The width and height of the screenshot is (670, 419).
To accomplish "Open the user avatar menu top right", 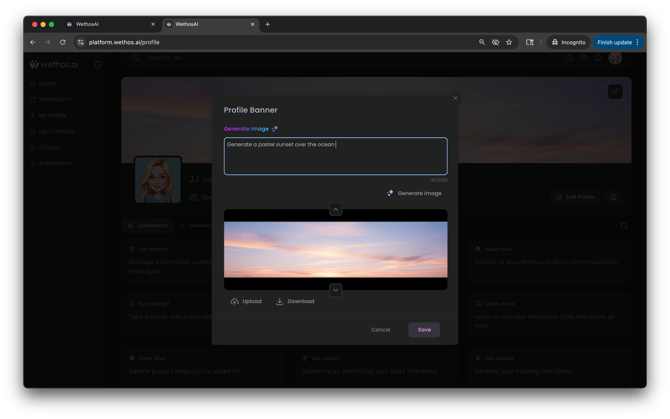I will [615, 58].
